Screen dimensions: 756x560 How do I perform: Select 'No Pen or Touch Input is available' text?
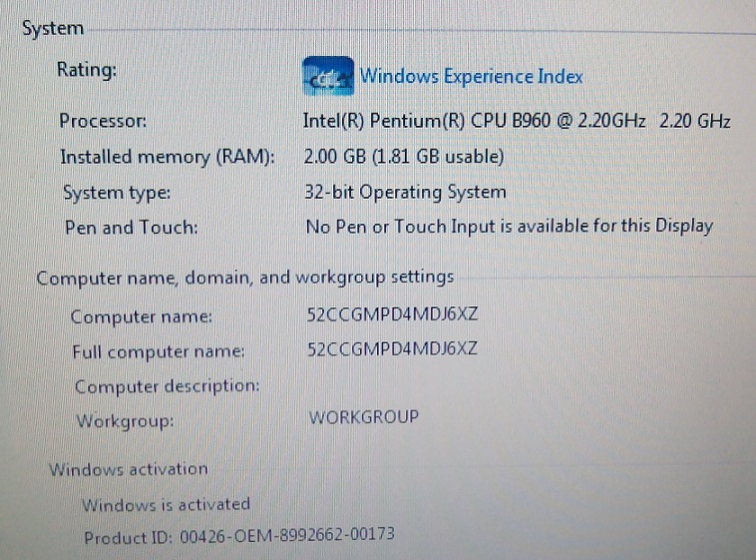click(x=448, y=227)
